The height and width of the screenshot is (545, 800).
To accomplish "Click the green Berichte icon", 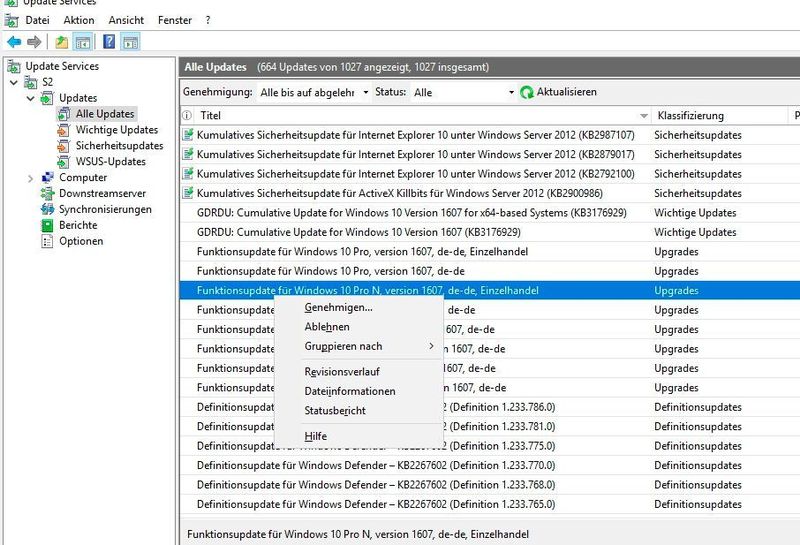I will (47, 225).
